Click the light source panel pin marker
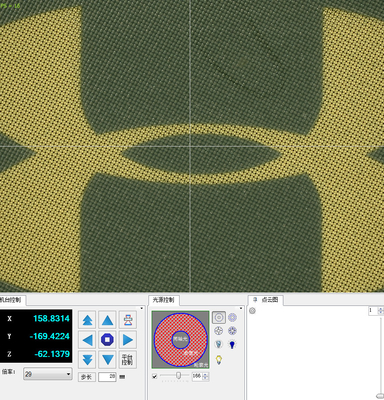The height and width of the screenshot is (400, 384). pos(241,308)
